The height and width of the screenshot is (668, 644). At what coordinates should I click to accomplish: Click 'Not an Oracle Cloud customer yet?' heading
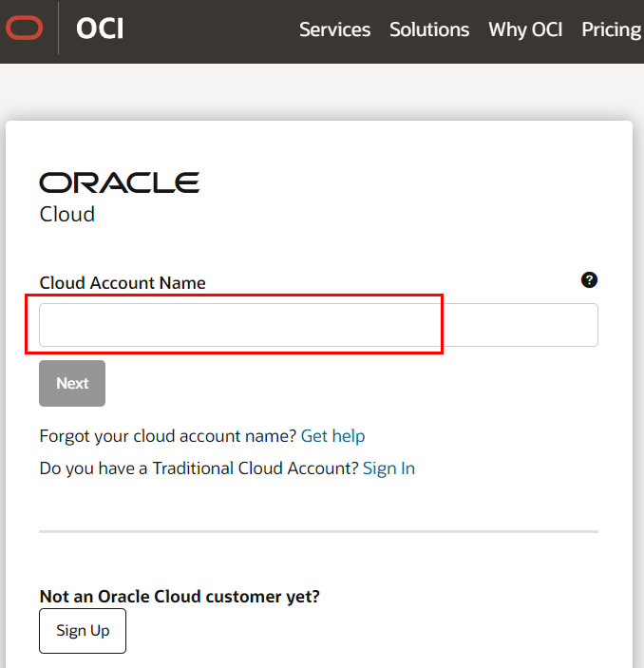click(180, 597)
